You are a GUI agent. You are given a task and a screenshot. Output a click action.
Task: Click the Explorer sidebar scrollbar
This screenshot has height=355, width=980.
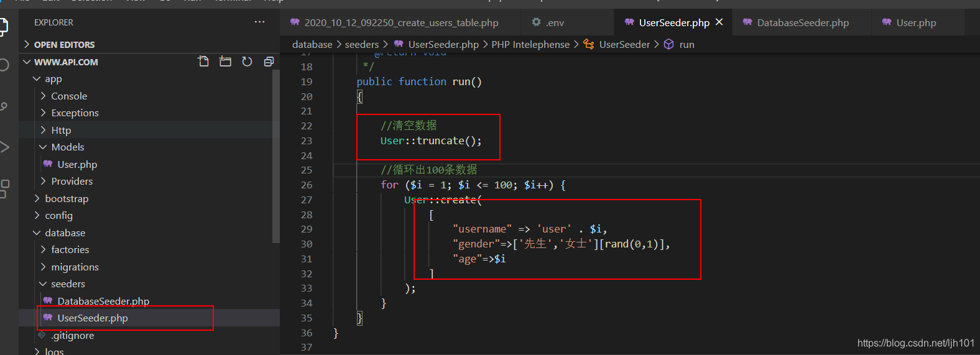(x=276, y=155)
